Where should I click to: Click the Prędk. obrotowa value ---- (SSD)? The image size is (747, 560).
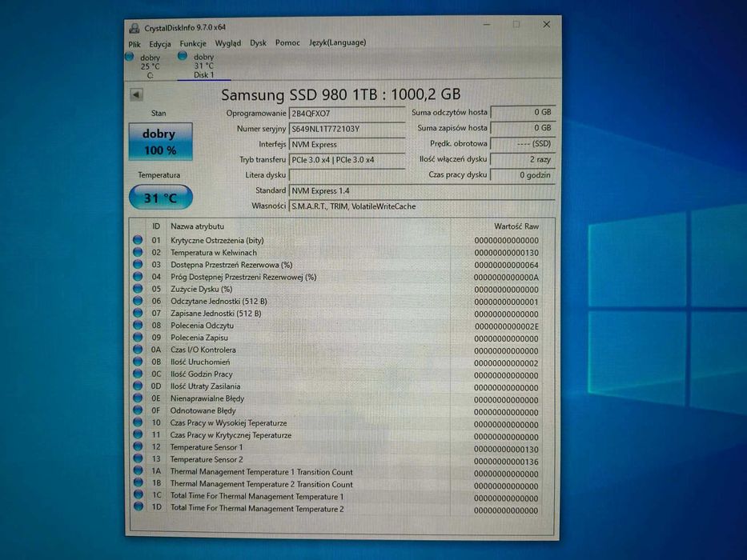tap(523, 143)
